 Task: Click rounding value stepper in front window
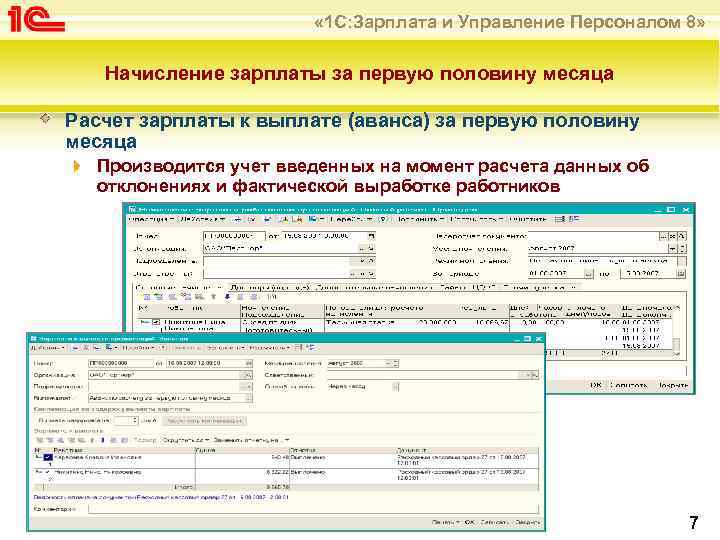[x=135, y=420]
